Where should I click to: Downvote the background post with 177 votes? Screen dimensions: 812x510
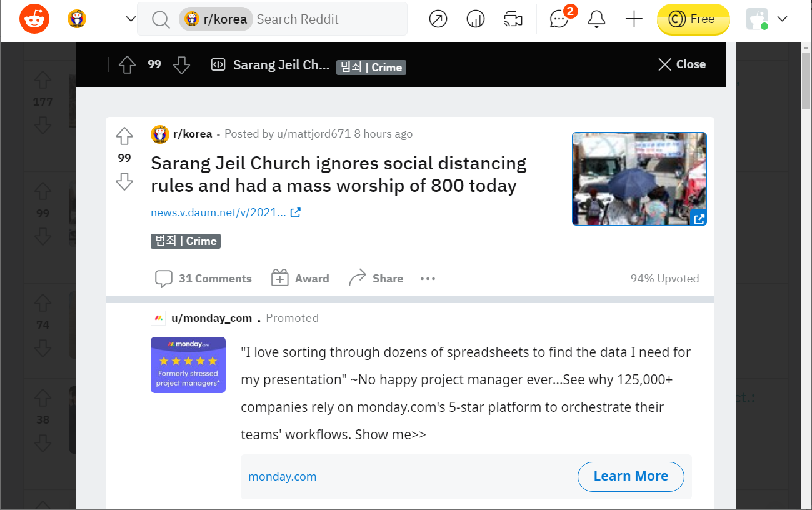point(43,125)
